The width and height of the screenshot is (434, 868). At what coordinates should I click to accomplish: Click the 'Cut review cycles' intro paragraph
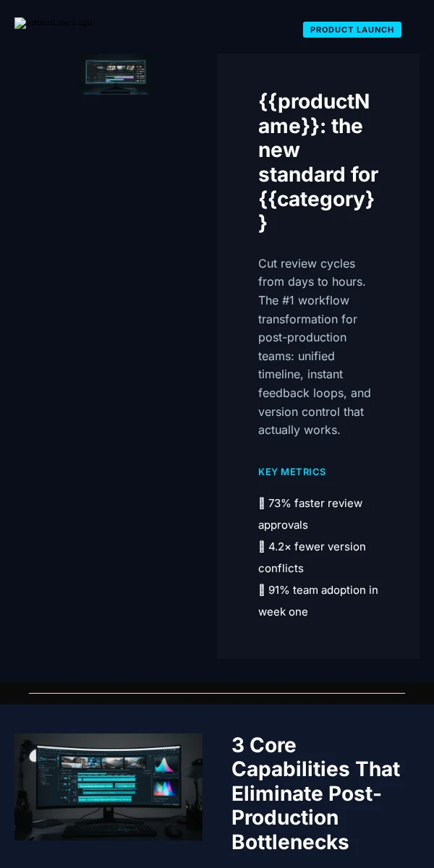tap(315, 346)
